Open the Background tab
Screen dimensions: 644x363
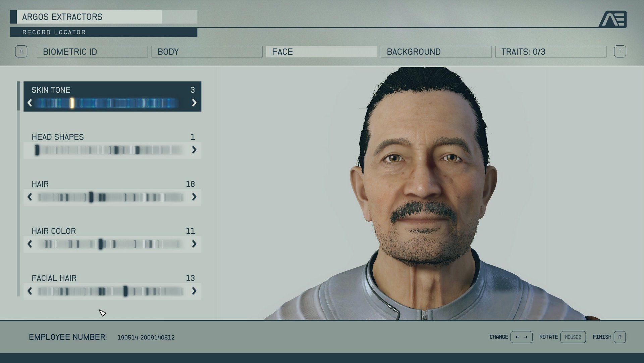tap(436, 52)
